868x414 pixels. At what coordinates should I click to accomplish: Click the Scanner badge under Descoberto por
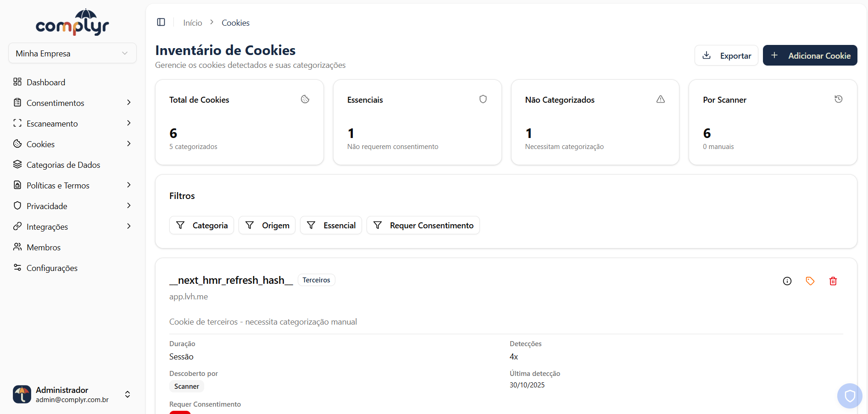click(x=186, y=386)
